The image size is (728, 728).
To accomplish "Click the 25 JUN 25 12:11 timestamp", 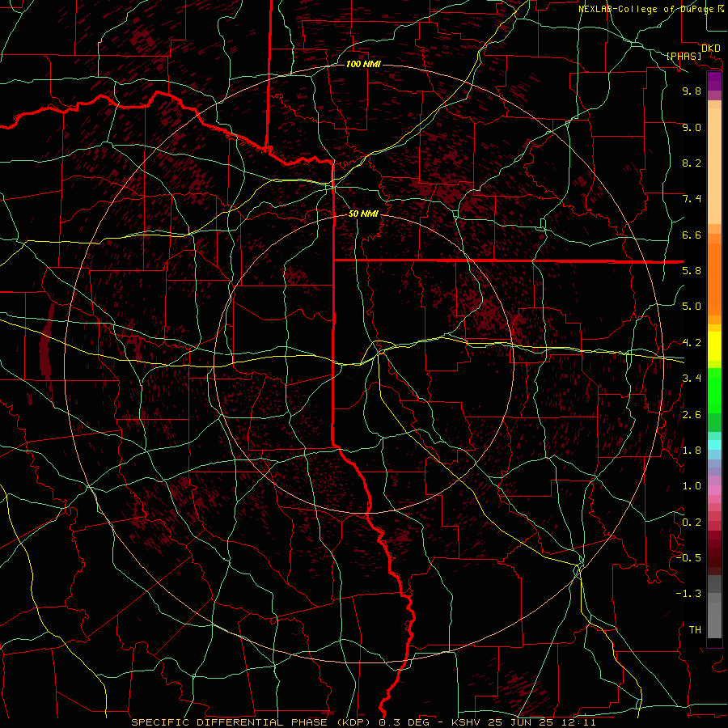I will point(540,722).
